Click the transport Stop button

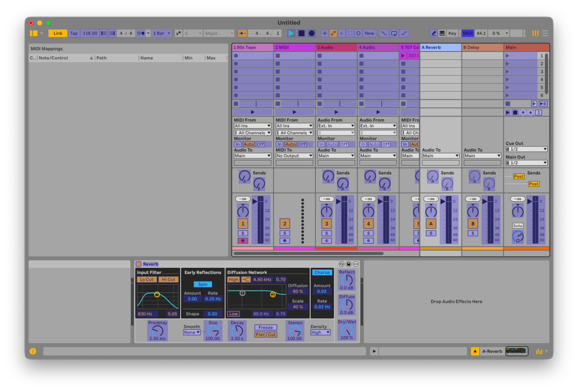(x=302, y=33)
